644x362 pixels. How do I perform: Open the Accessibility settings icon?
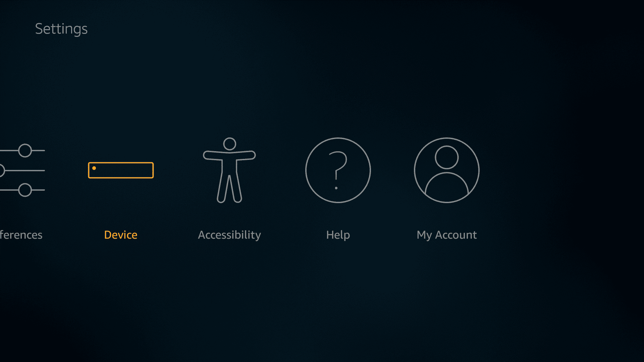(229, 170)
